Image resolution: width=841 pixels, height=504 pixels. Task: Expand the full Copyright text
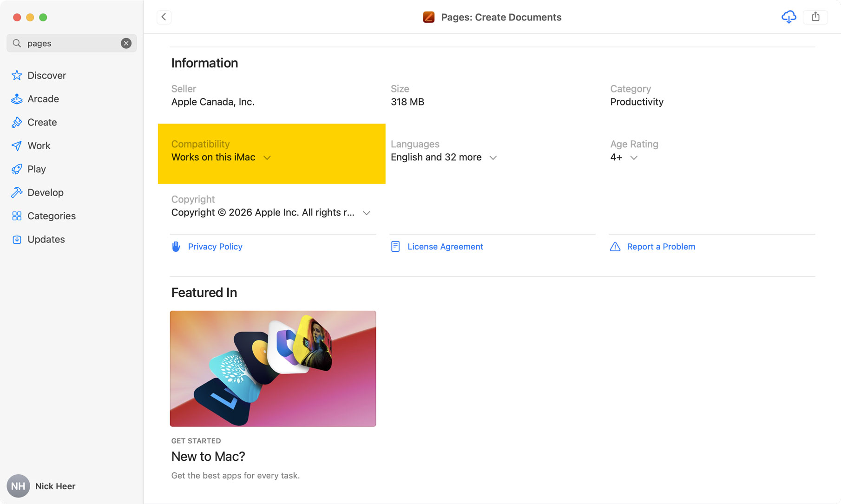pyautogui.click(x=367, y=213)
